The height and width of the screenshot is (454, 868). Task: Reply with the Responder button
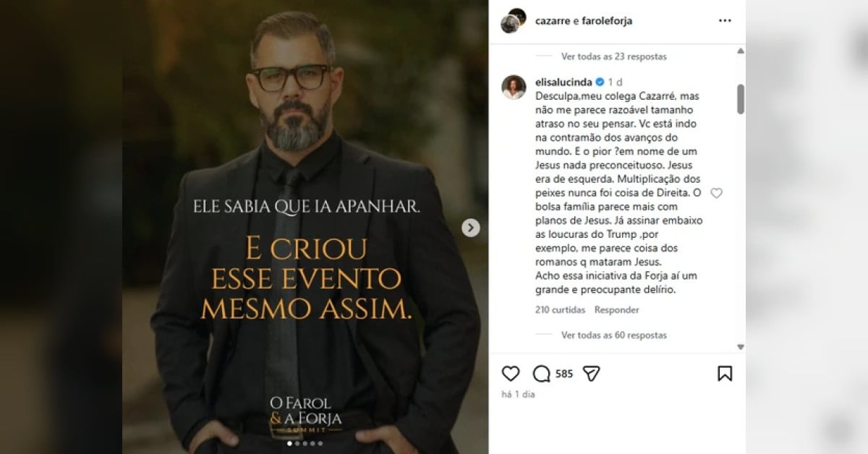617,310
